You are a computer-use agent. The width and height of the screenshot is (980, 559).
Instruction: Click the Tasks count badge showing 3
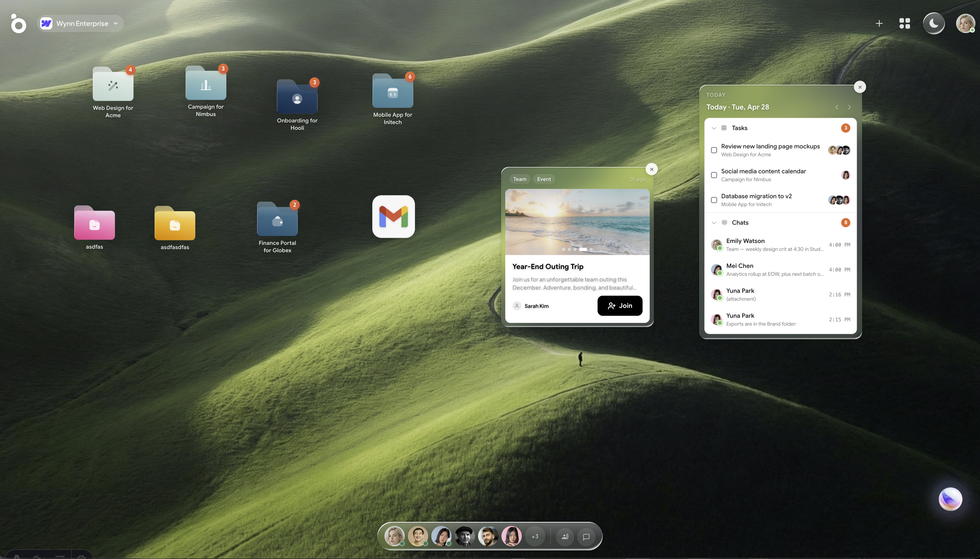coord(845,128)
